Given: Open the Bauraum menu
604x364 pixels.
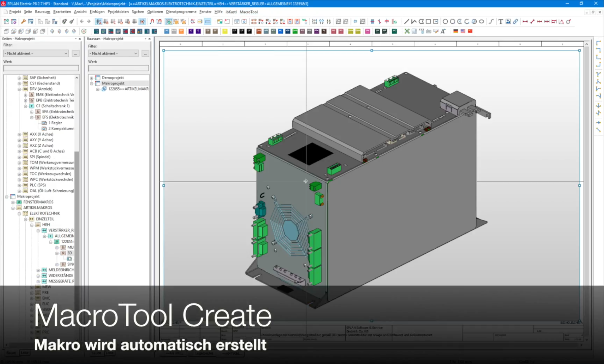Looking at the screenshot, I should click(x=43, y=12).
